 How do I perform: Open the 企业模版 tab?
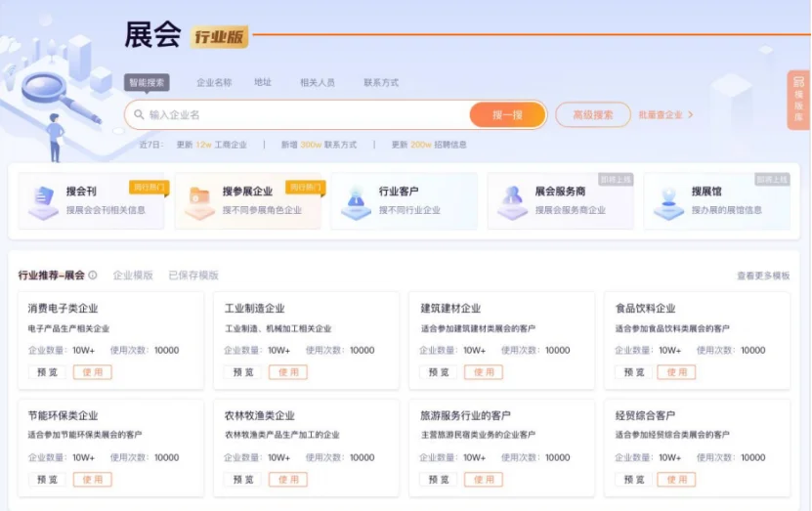(x=133, y=275)
